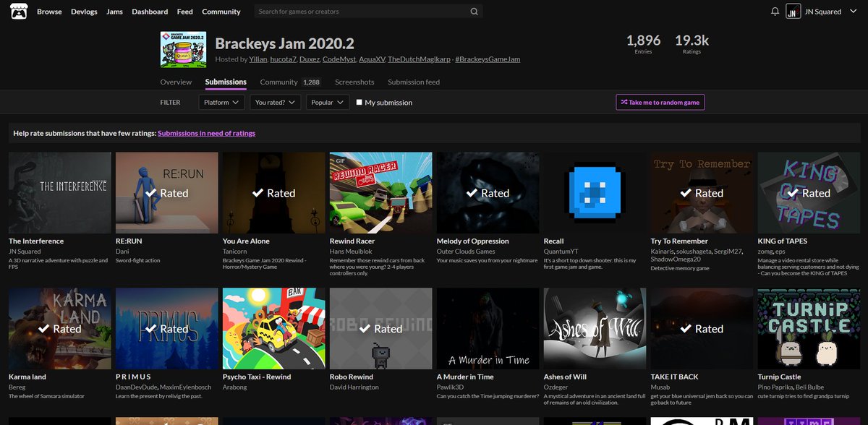Click the itch.io logo icon
Viewport: 868px width, 425px height.
pyautogui.click(x=19, y=12)
